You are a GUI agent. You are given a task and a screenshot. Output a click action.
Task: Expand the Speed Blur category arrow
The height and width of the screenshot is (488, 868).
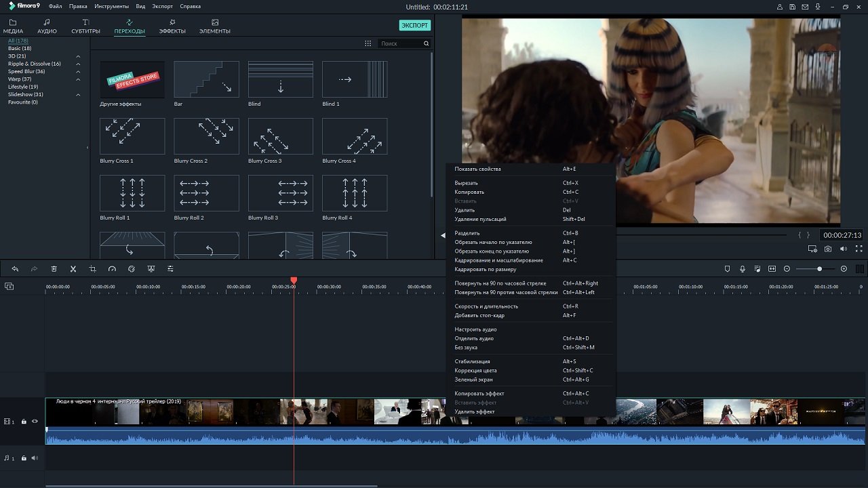click(78, 71)
